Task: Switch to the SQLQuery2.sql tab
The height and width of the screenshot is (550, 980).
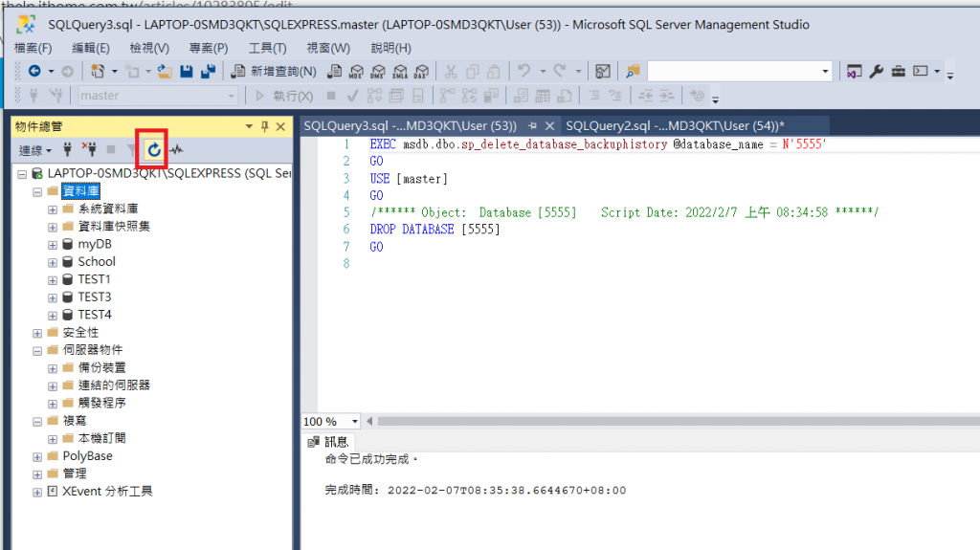Action: coord(675,126)
